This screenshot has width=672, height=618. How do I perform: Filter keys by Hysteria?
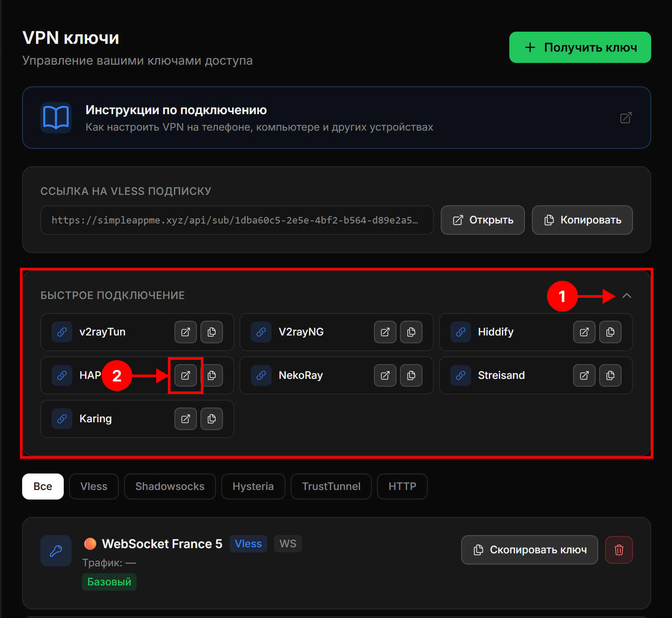tap(253, 487)
